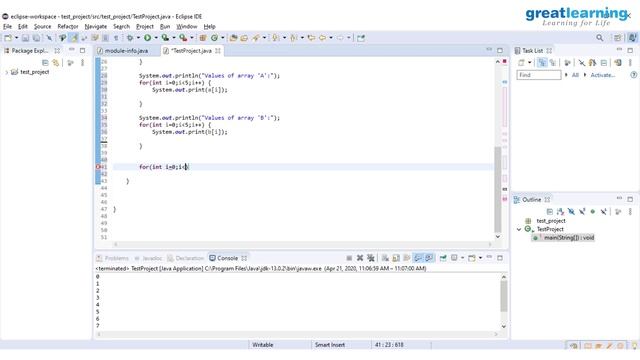Viewport: 640px width, 360px height.
Task: Click the Find input field in the Task List
Action: click(x=539, y=75)
